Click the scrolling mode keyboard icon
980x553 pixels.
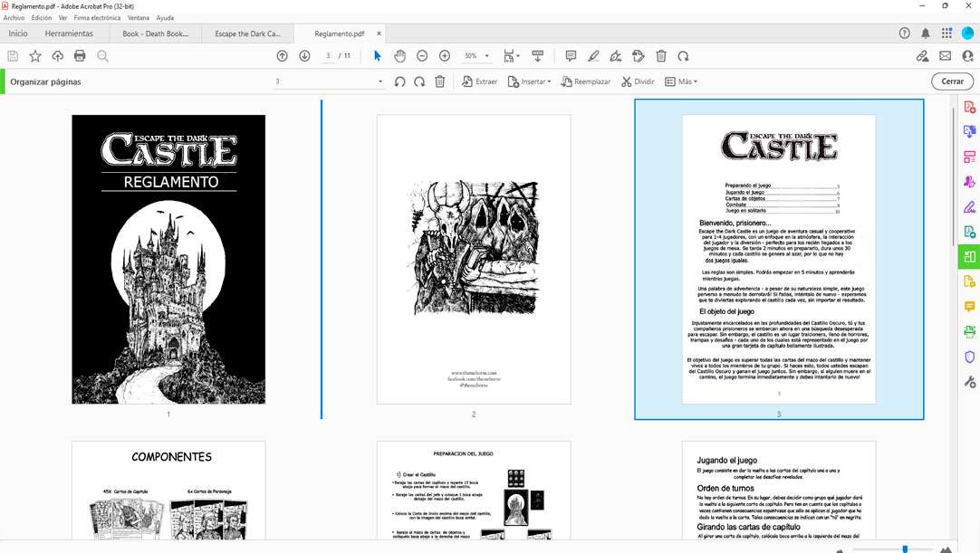coord(537,56)
